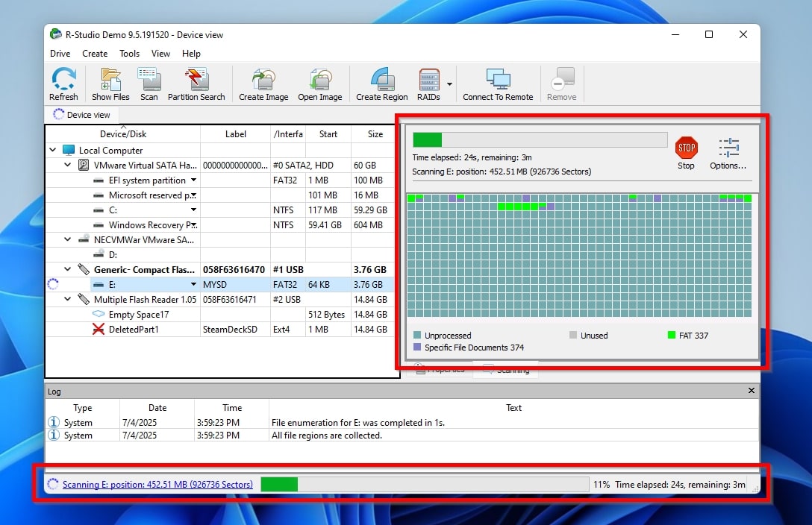Collapse the Generic- Compact Flash node
This screenshot has height=525, width=812.
pyautogui.click(x=68, y=269)
